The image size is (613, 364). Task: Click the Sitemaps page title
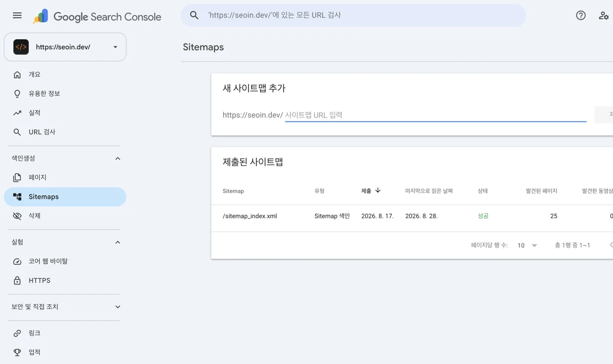203,47
